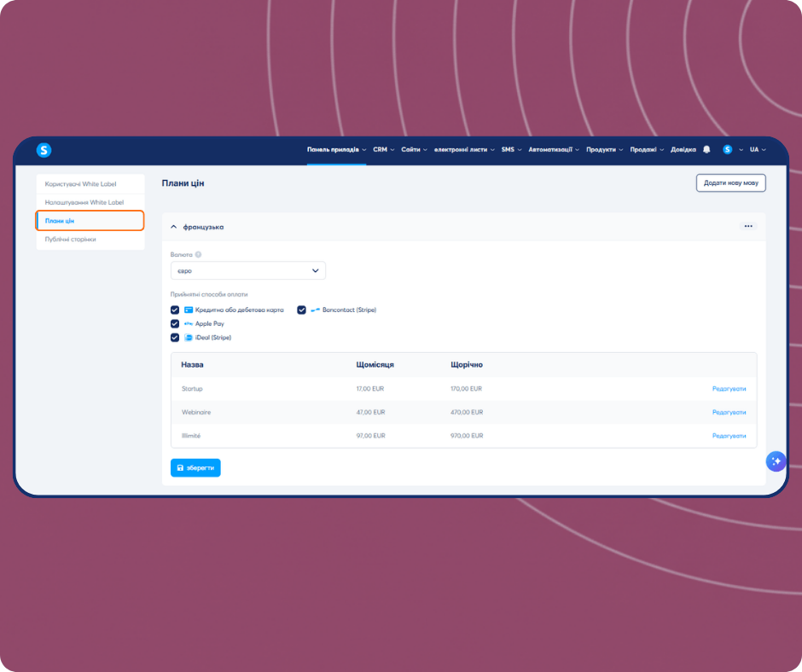Click the Валюта help info icon
This screenshot has height=672, width=802.
[199, 254]
